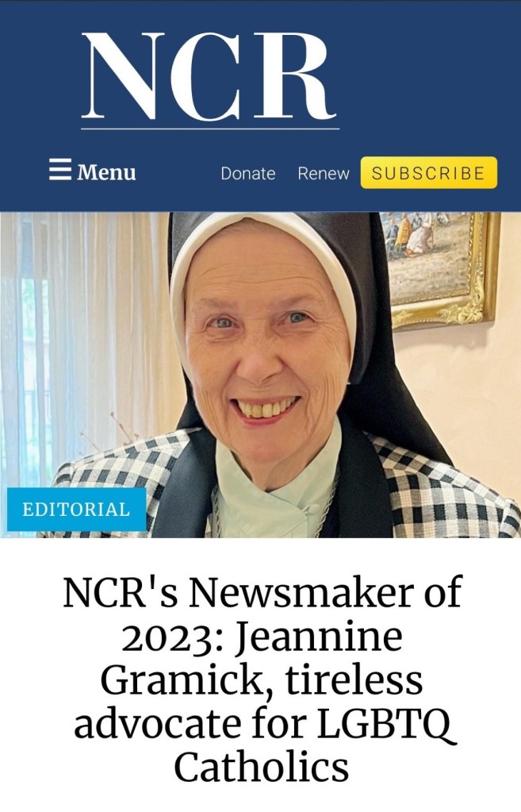Open the Renew link
The width and height of the screenshot is (521, 812).
[x=324, y=173]
